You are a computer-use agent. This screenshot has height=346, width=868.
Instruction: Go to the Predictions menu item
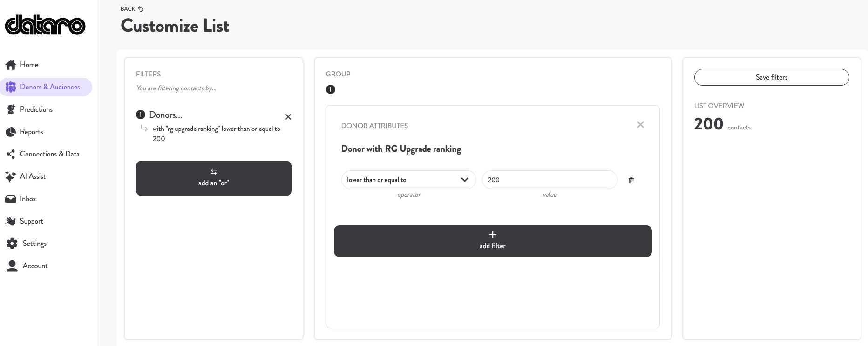(x=36, y=109)
